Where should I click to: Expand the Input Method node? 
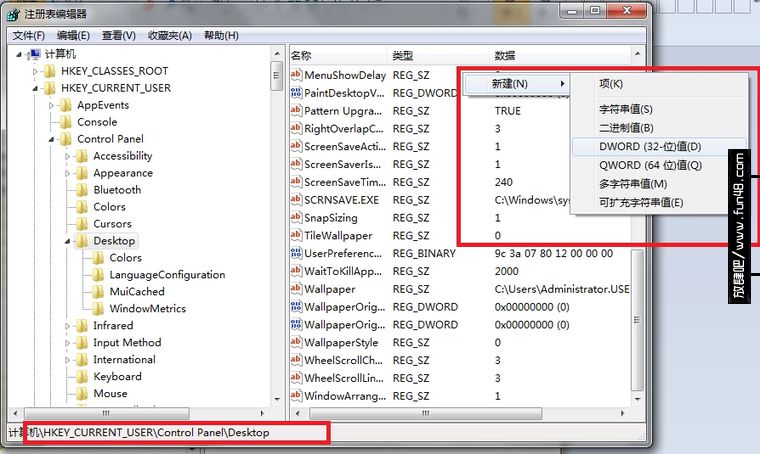tap(67, 343)
